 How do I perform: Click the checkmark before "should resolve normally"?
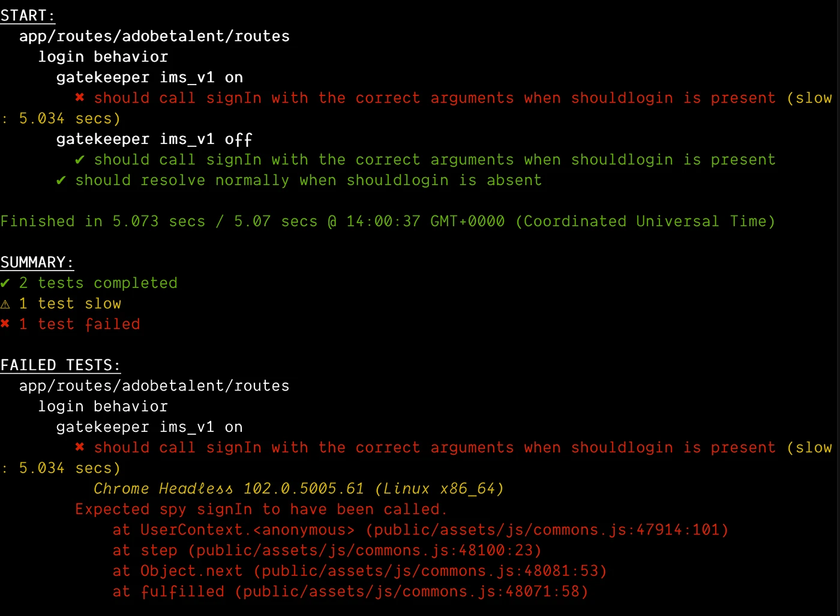(61, 181)
